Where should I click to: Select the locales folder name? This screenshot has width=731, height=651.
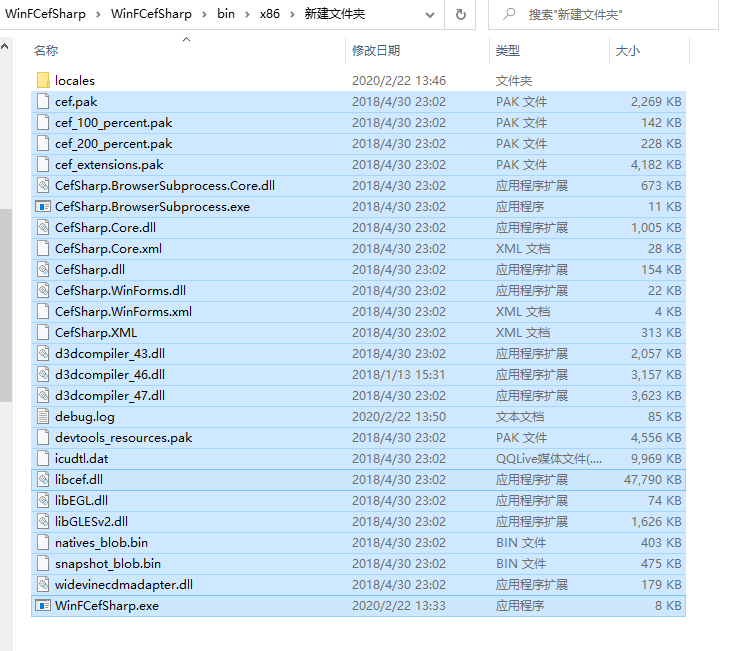coord(75,80)
